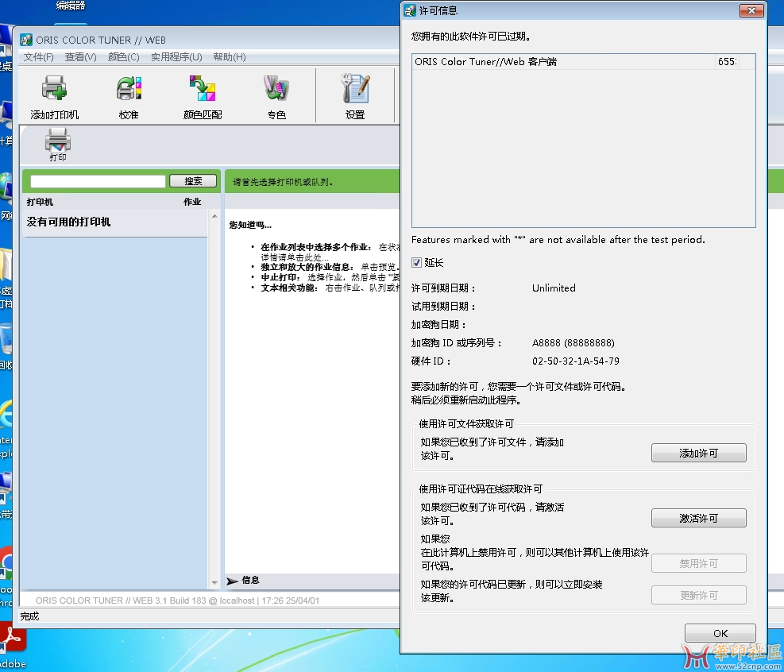Click the 作业 column header
Viewport: 784px width, 672px height.
click(x=192, y=202)
